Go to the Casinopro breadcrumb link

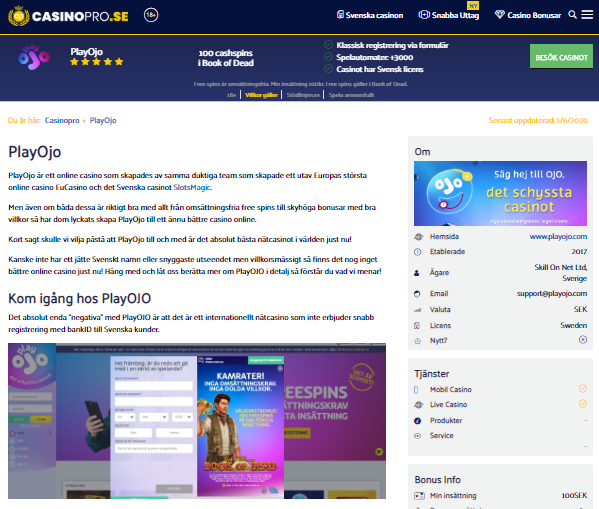(62, 120)
